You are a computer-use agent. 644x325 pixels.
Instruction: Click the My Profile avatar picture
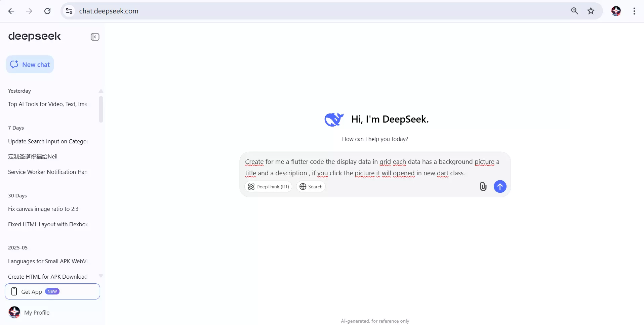[x=14, y=312]
